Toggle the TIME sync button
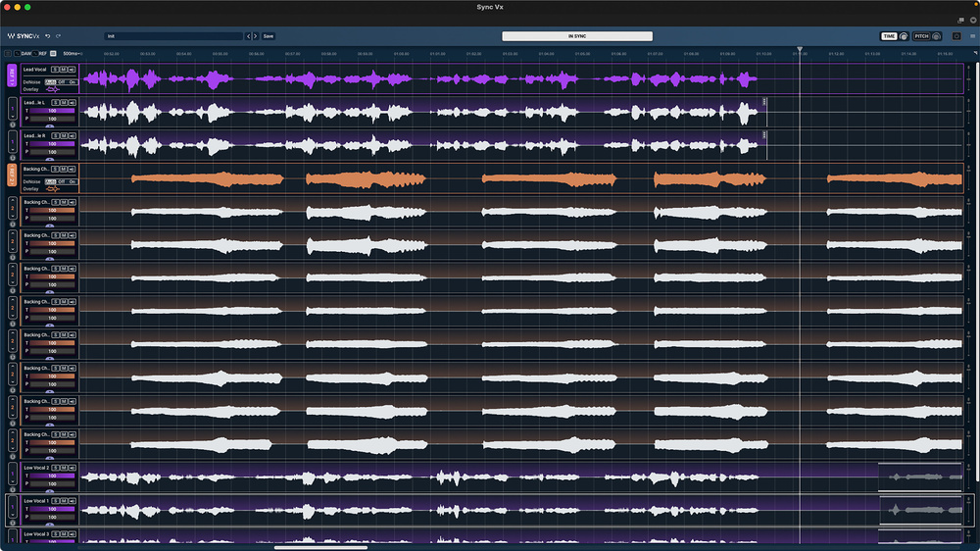 pyautogui.click(x=890, y=36)
